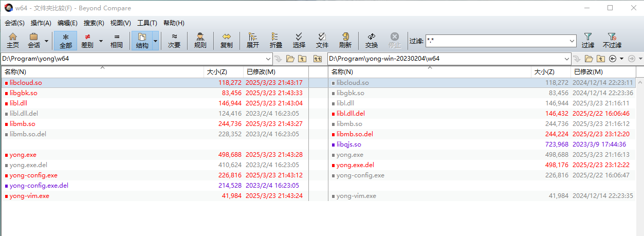This screenshot has height=236, width=644.
Task: Open the 会话 toolbar dropdown arrow
Action: click(47, 40)
